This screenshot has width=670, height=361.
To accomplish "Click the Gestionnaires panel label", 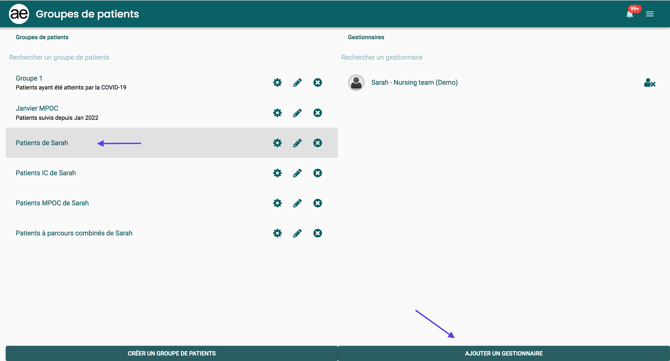I will tap(366, 37).
